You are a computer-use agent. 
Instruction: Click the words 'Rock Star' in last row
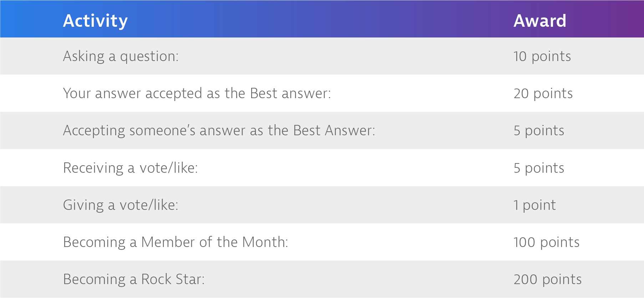point(171,279)
